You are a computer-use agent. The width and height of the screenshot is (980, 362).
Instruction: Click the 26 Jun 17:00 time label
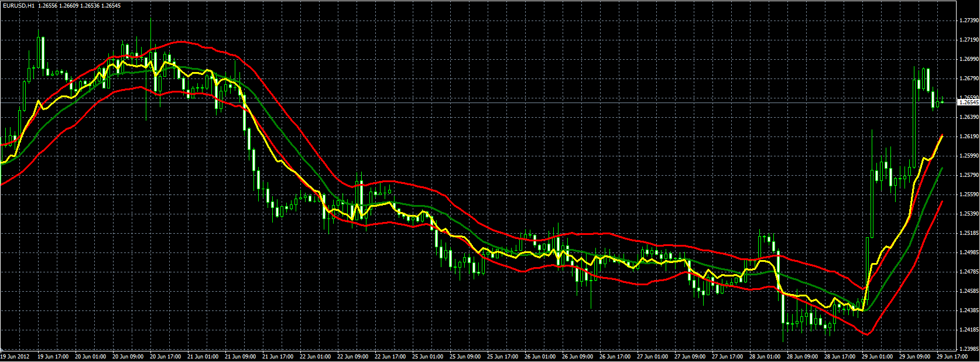pos(615,356)
